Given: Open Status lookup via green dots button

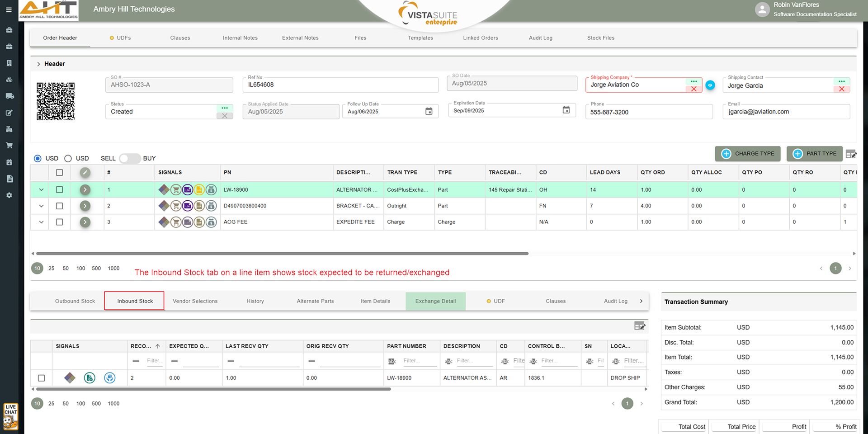Looking at the screenshot, I should 225,108.
